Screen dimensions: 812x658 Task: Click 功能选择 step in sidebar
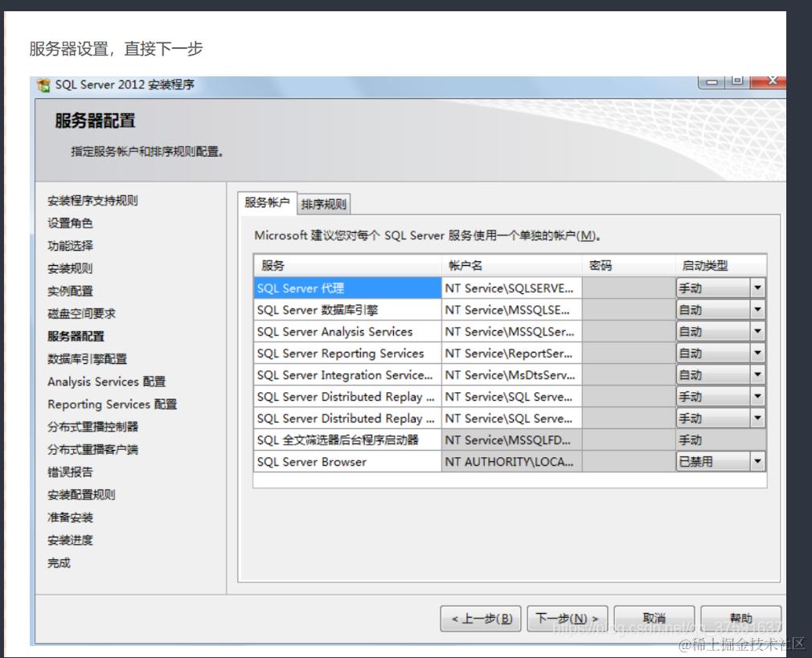tap(70, 246)
